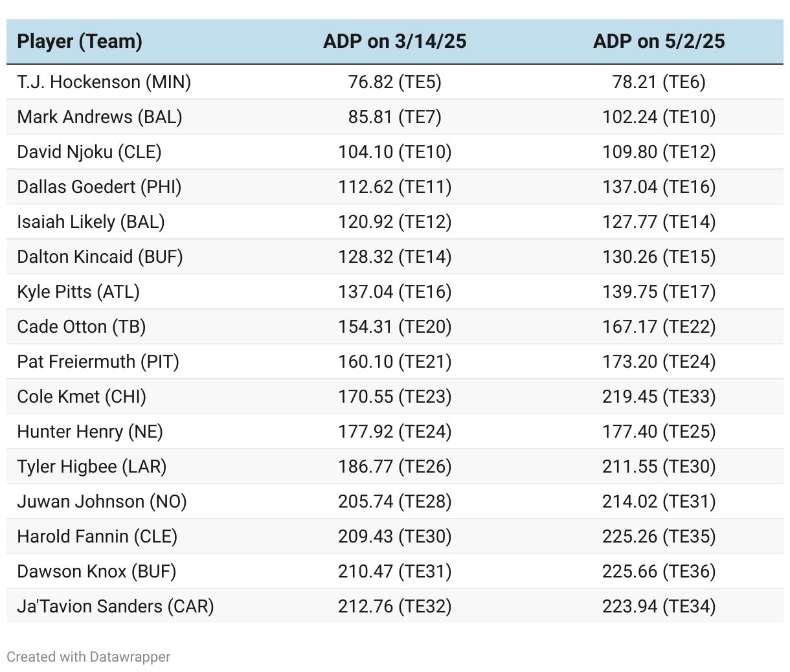Click Harold Fannin's 225.26 (TE35) cell
Screen dimensions: 790x672
pyautogui.click(x=659, y=537)
